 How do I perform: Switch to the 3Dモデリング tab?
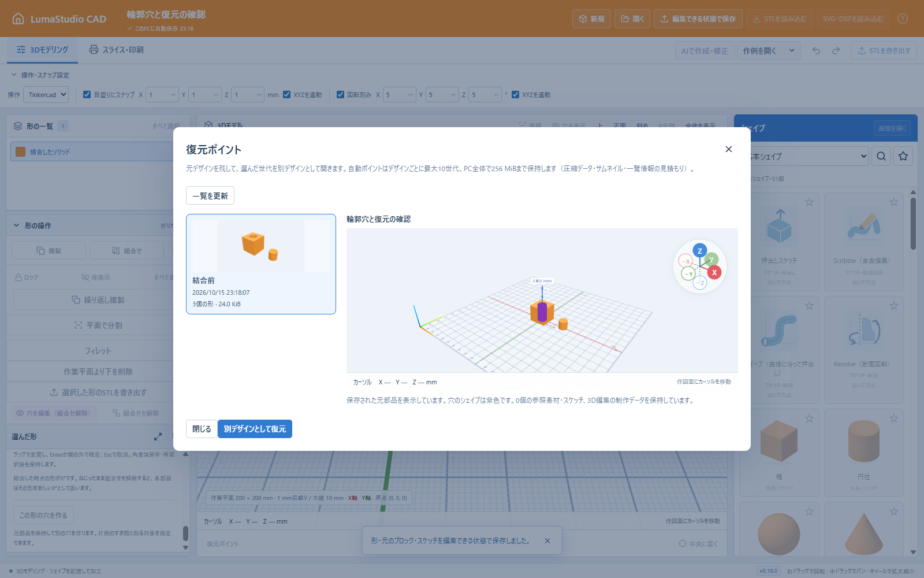tap(43, 50)
